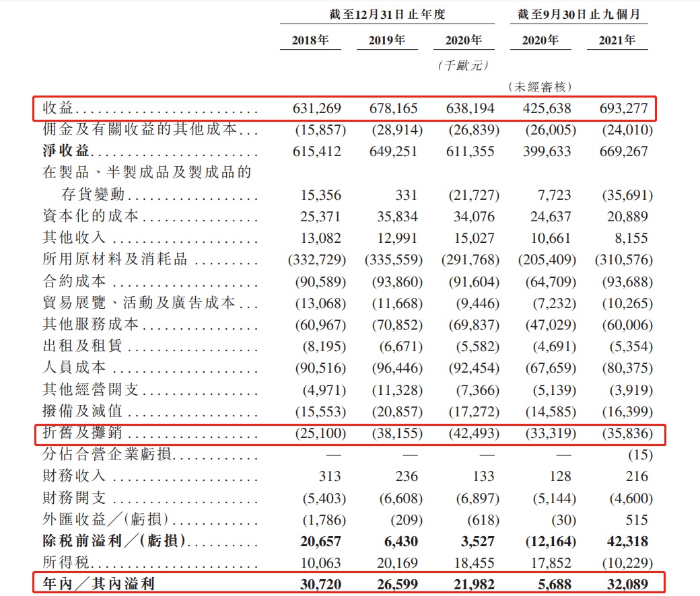Select the 截至9月30日止九個月 header
This screenshot has width=700, height=596.
579,14
